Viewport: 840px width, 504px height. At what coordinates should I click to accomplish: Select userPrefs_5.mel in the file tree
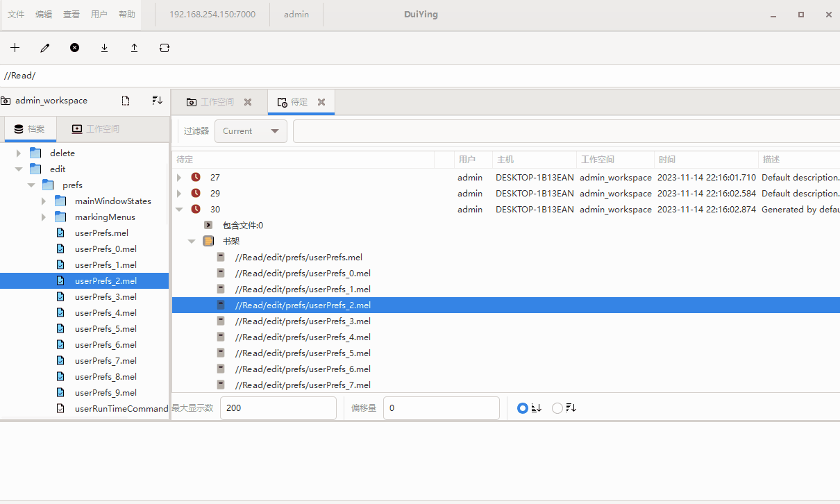click(x=106, y=329)
